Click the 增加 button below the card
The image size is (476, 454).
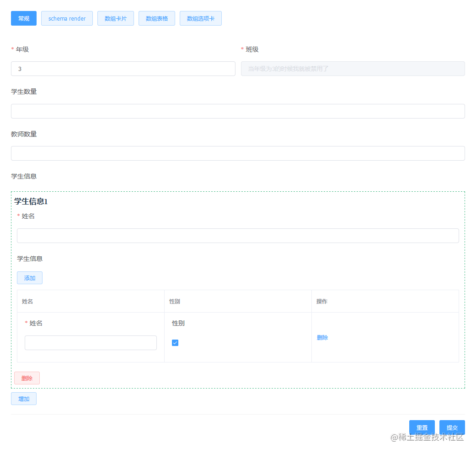23,399
